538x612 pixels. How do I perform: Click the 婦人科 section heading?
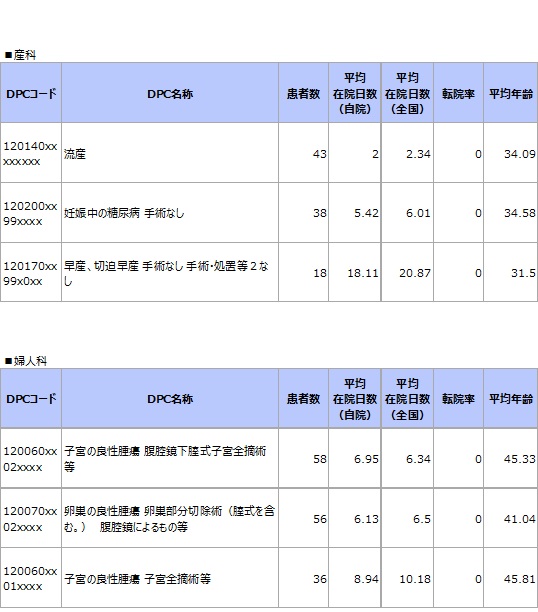(x=26, y=361)
